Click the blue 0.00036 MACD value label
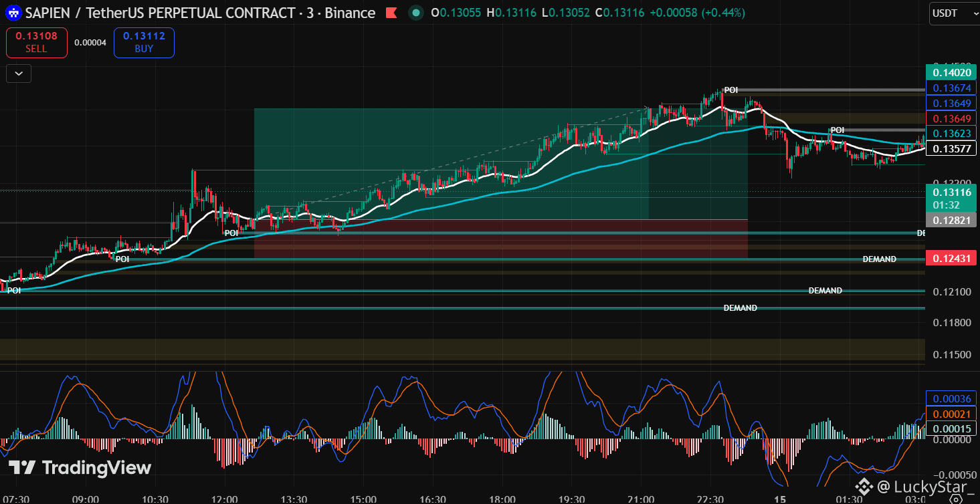The image size is (980, 504). [951, 399]
